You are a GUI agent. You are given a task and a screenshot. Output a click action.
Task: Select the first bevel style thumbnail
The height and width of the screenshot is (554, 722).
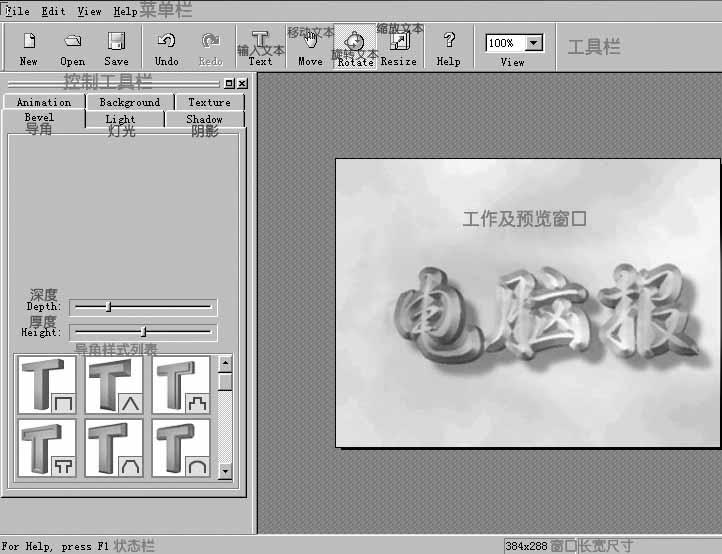point(47,386)
